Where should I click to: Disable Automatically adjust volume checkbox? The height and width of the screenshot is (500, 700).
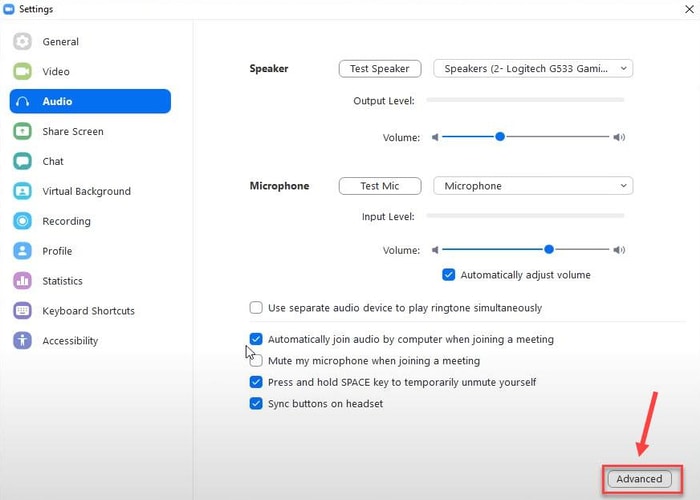pos(449,275)
